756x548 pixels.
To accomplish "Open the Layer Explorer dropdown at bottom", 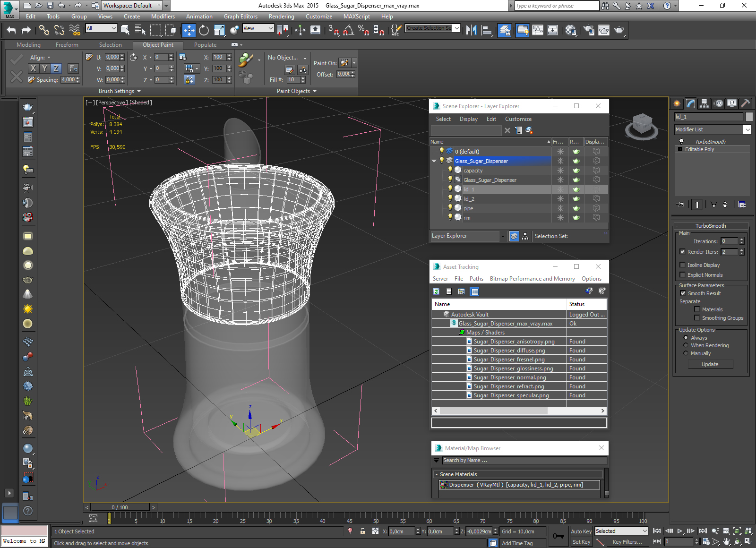I will (x=503, y=236).
